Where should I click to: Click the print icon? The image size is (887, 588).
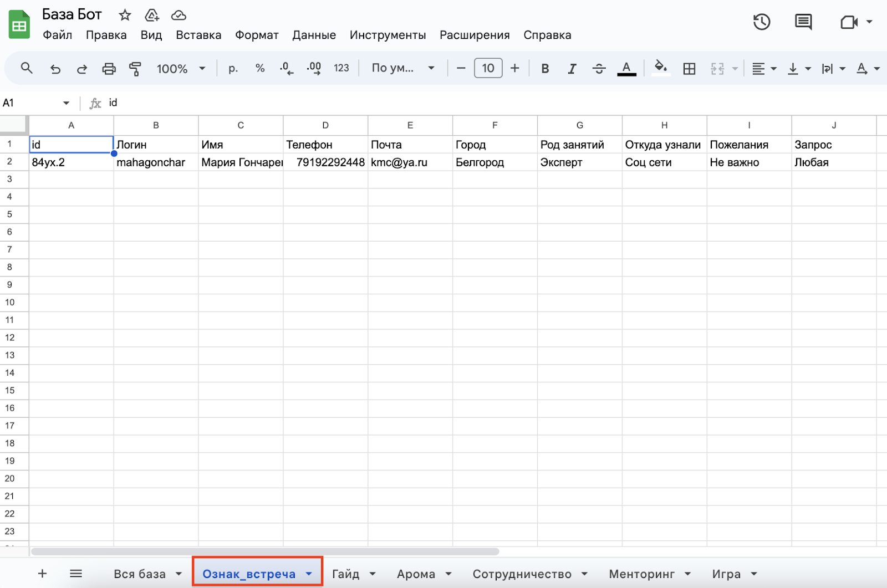click(109, 69)
